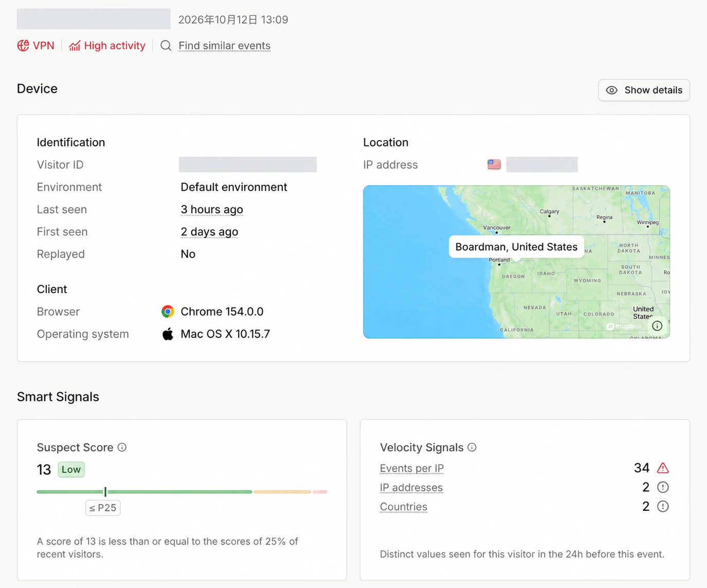Click the alert circle beside Countries count
Viewport: 707px width, 588px height.
pos(663,506)
